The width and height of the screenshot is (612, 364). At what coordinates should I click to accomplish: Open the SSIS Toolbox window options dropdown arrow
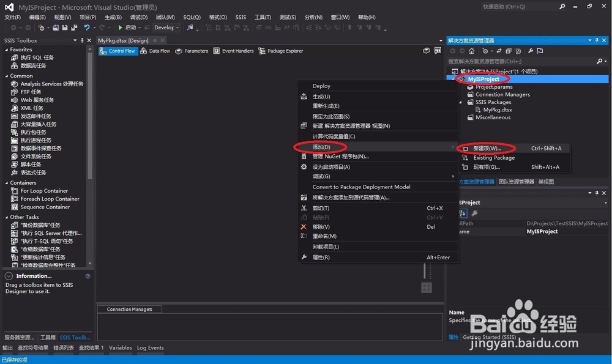(75, 40)
